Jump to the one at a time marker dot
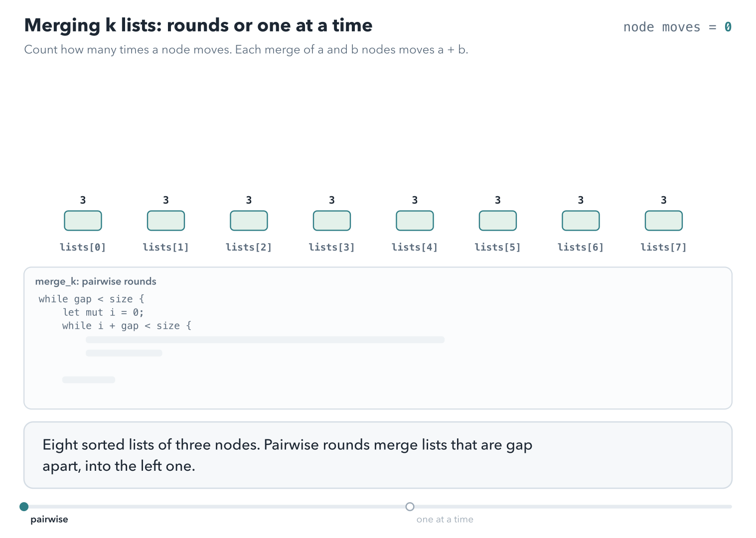756x538 pixels. pos(410,507)
